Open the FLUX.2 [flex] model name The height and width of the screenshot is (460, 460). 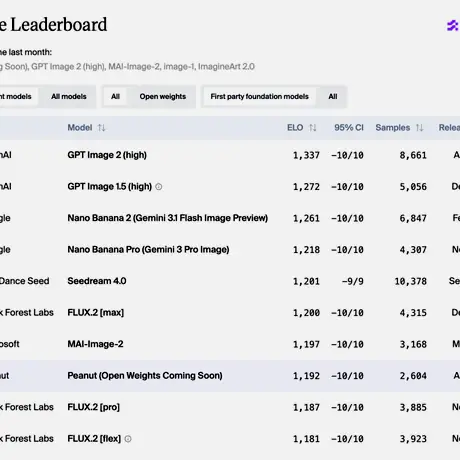(x=94, y=439)
